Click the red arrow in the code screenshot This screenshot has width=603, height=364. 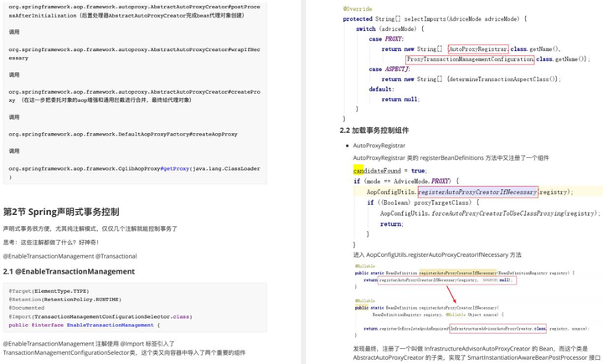[451, 294]
